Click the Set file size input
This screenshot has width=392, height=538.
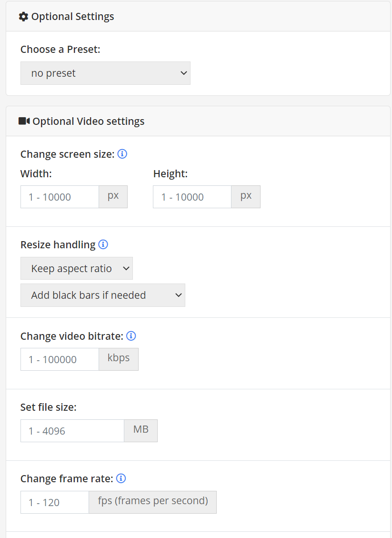pyautogui.click(x=72, y=431)
